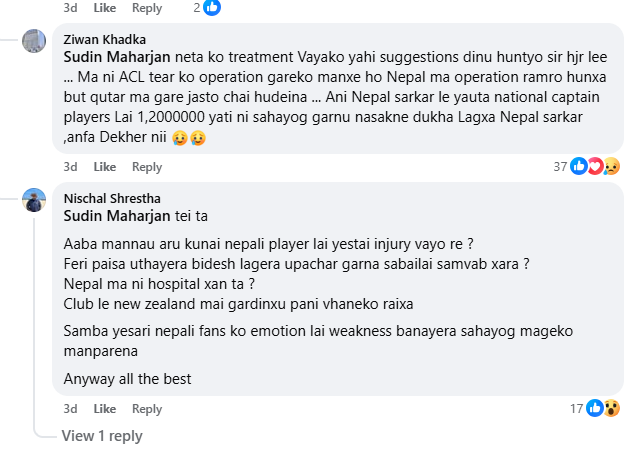633x454 pixels.
Task: Open Nischal Shrestha's profile name link
Action: [112, 198]
